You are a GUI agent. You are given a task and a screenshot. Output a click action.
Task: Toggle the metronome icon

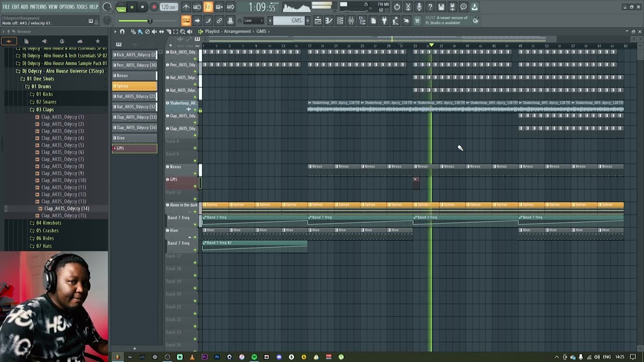tap(186, 7)
